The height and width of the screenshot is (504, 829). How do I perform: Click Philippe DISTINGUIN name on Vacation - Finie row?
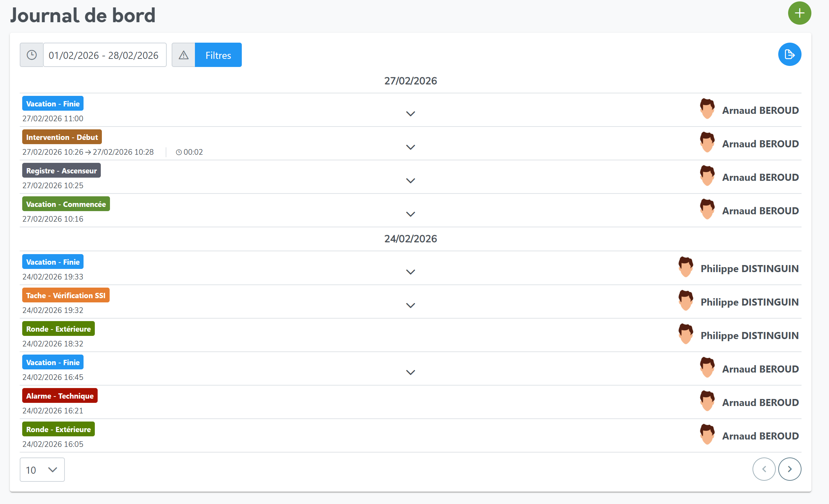point(749,269)
